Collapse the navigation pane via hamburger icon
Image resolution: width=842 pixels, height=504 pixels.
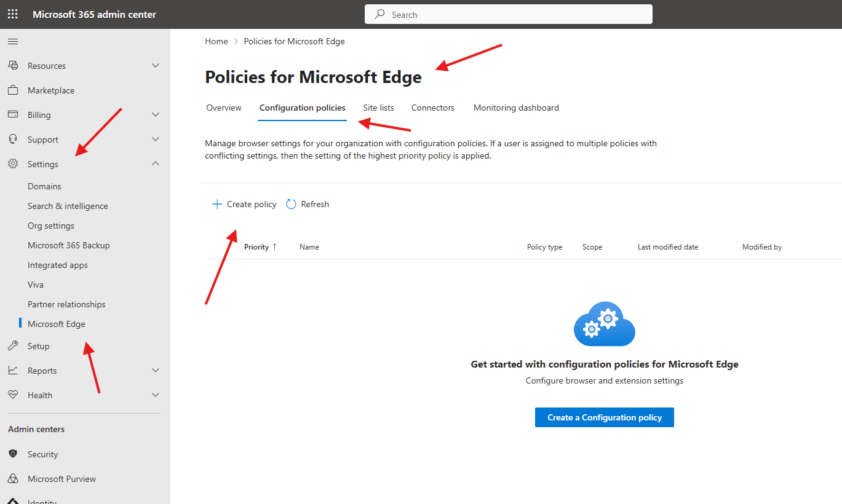tap(12, 41)
